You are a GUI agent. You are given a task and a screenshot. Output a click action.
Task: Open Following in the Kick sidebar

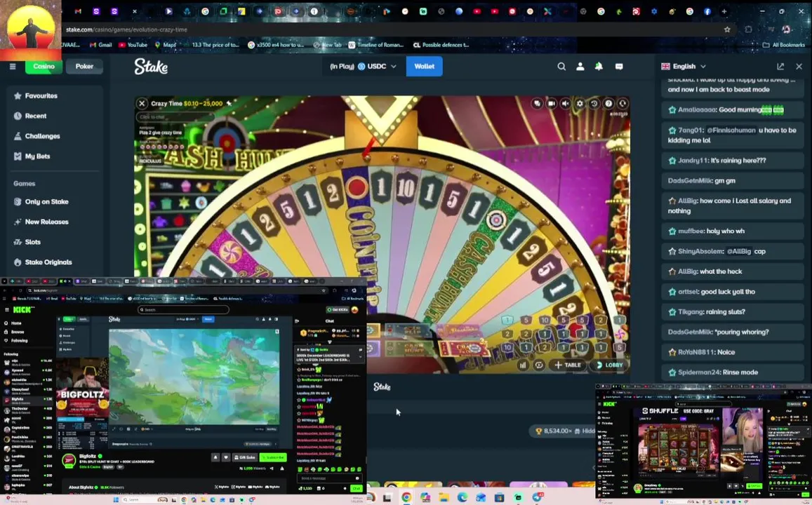(x=19, y=340)
